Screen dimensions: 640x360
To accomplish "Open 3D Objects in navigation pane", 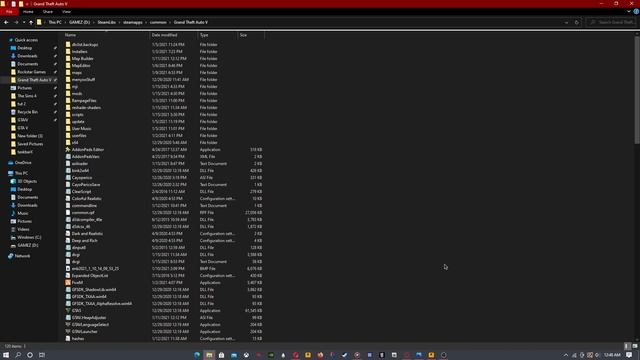I will point(27,181).
